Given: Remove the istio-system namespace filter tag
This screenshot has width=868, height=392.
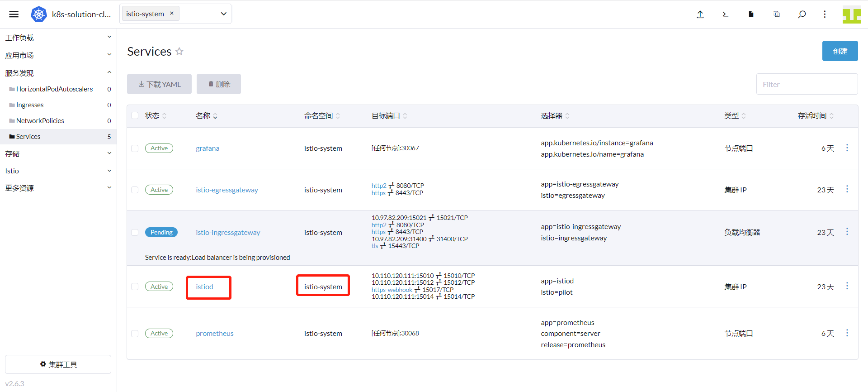Looking at the screenshot, I should [172, 14].
